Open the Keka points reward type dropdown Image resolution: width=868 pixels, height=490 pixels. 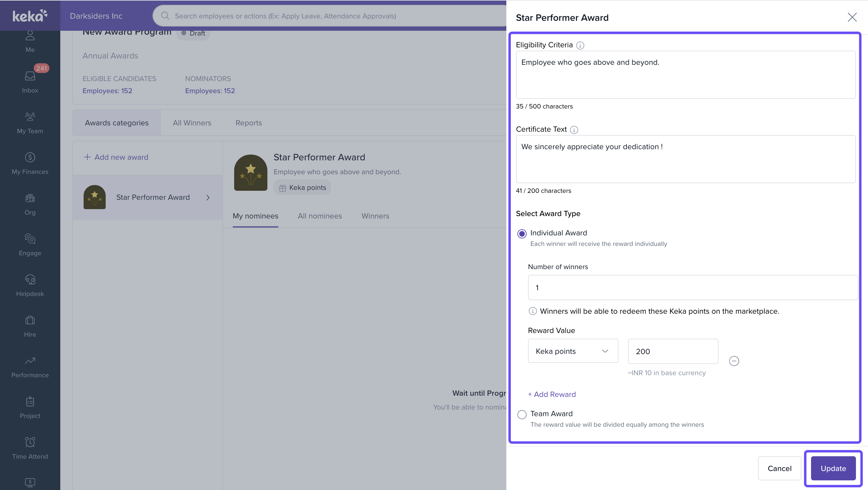[573, 351]
